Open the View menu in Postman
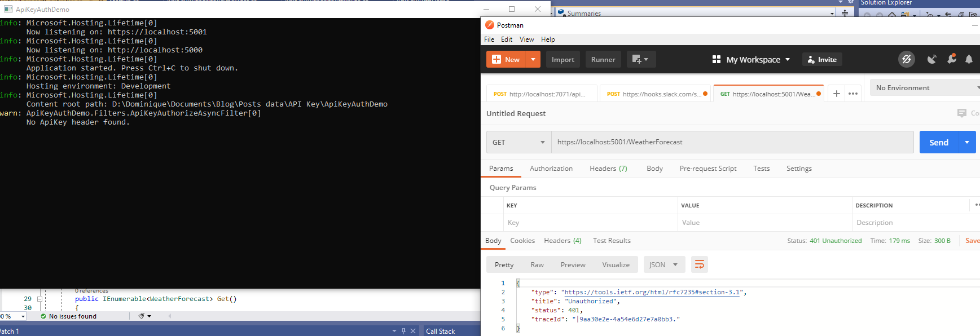 pyautogui.click(x=526, y=39)
